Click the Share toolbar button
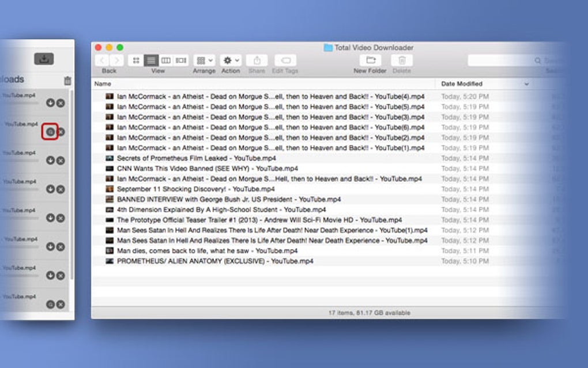The width and height of the screenshot is (588, 368). click(x=257, y=61)
